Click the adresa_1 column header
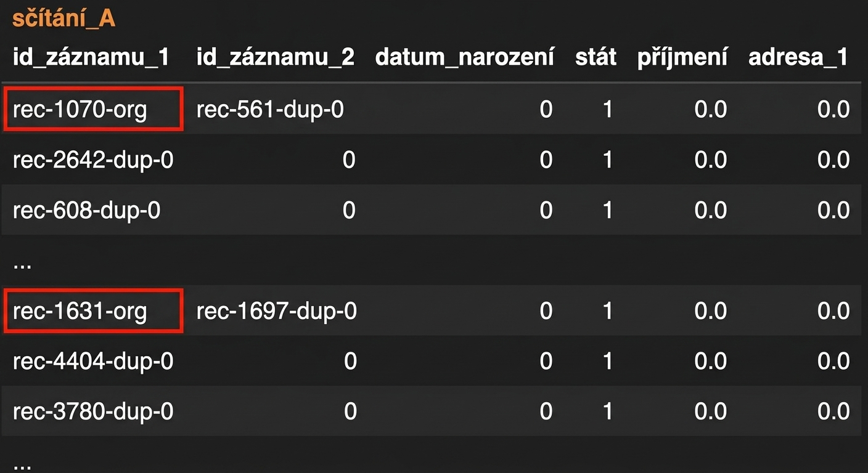This screenshot has width=868, height=473. pos(798,57)
